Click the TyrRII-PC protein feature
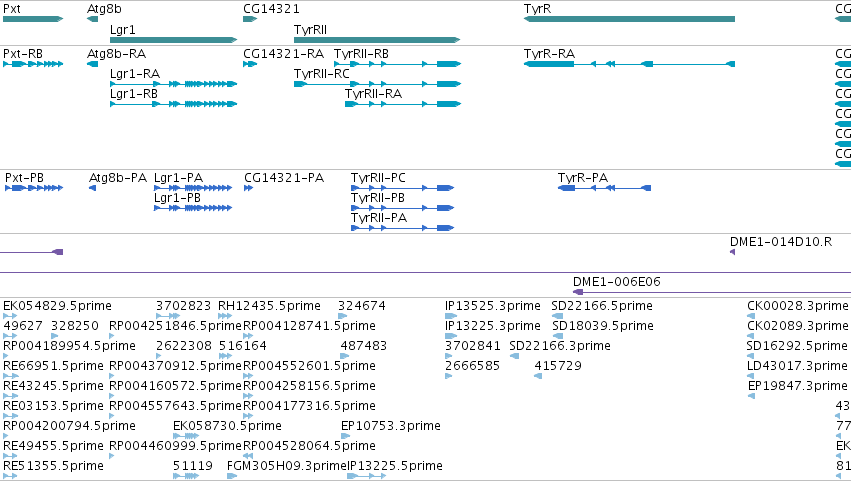The width and height of the screenshot is (851, 481). pyautogui.click(x=403, y=188)
